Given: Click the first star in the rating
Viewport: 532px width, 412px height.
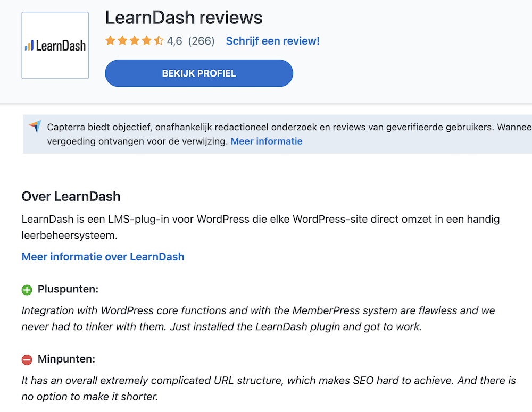Looking at the screenshot, I should pyautogui.click(x=110, y=41).
